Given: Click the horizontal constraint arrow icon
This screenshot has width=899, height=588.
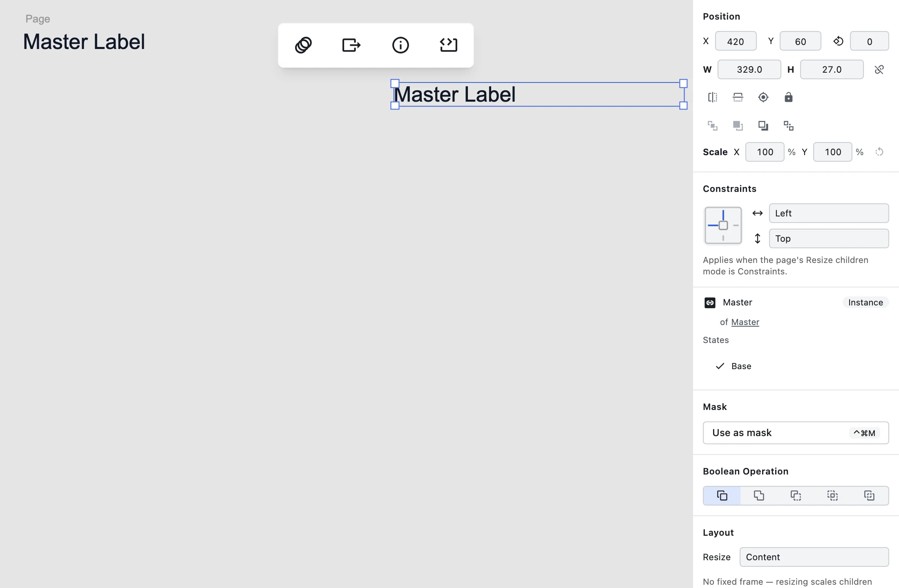Looking at the screenshot, I should 758,213.
